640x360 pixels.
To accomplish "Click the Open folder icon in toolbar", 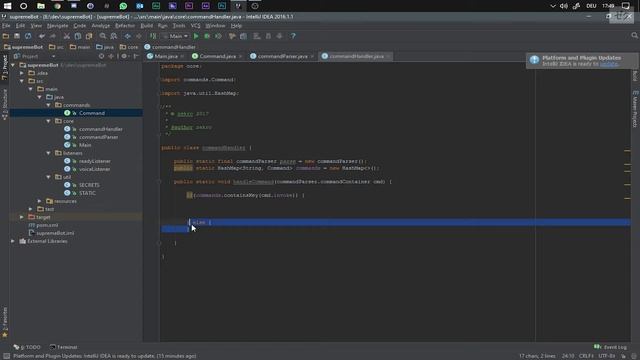I will coord(6,36).
